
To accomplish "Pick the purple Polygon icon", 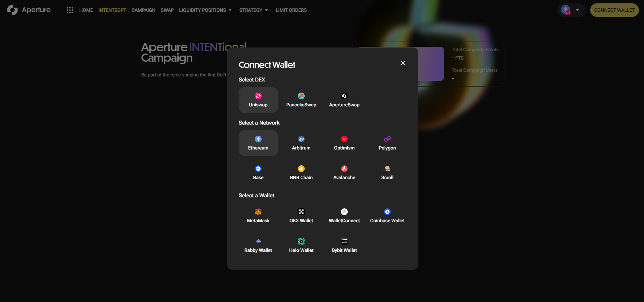I will click(387, 139).
